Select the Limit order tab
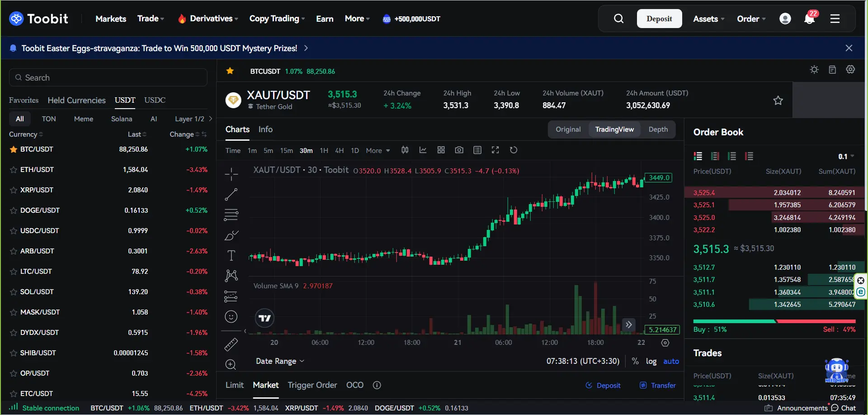868x415 pixels. coord(234,385)
